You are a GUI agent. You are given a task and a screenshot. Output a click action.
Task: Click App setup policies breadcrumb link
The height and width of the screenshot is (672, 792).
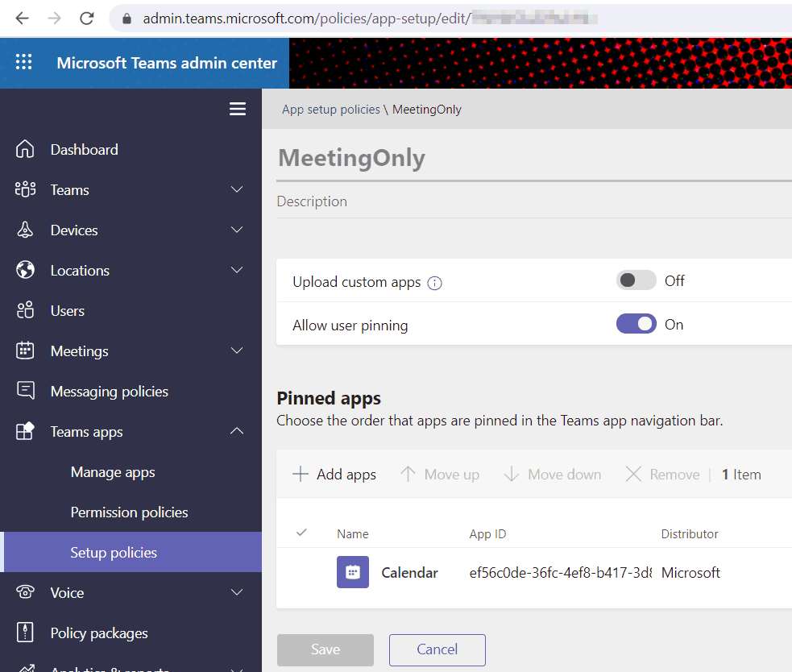pos(331,110)
